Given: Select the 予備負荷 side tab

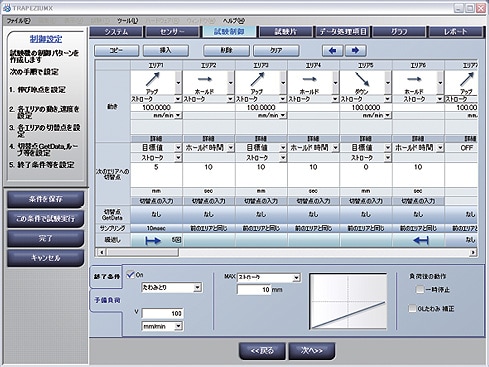Looking at the screenshot, I should coord(107,300).
